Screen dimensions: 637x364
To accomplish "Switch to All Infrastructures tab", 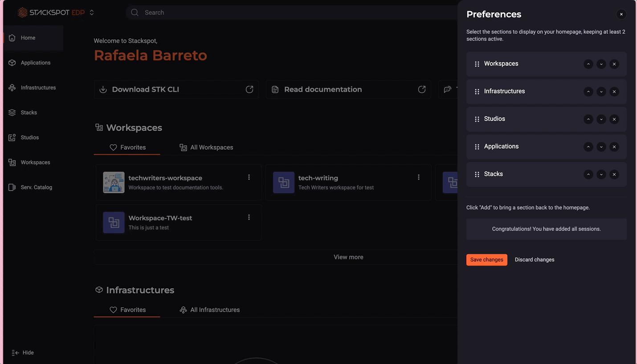I will (209, 310).
